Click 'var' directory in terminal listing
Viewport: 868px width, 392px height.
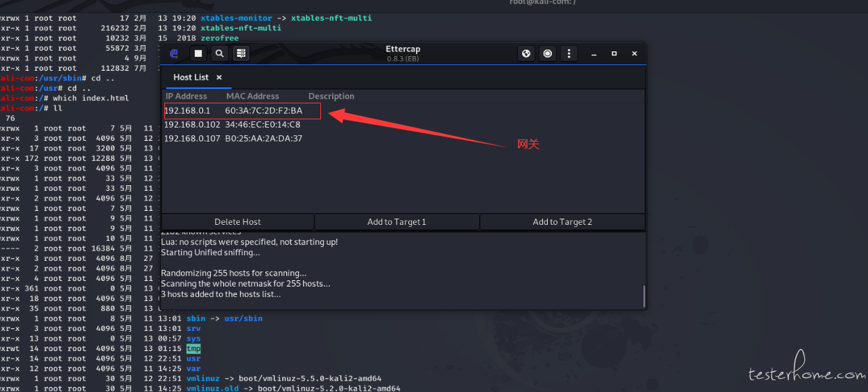(193, 369)
